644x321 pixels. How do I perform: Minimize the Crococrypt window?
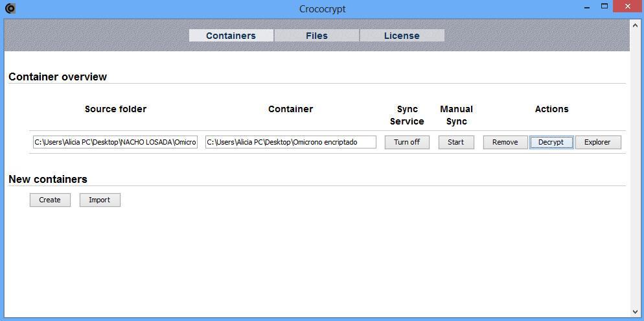pos(587,6)
